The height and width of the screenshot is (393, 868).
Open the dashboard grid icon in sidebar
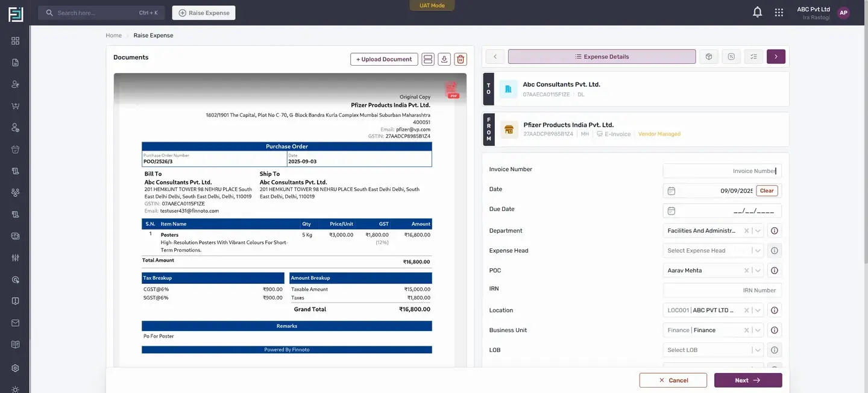pyautogui.click(x=15, y=40)
